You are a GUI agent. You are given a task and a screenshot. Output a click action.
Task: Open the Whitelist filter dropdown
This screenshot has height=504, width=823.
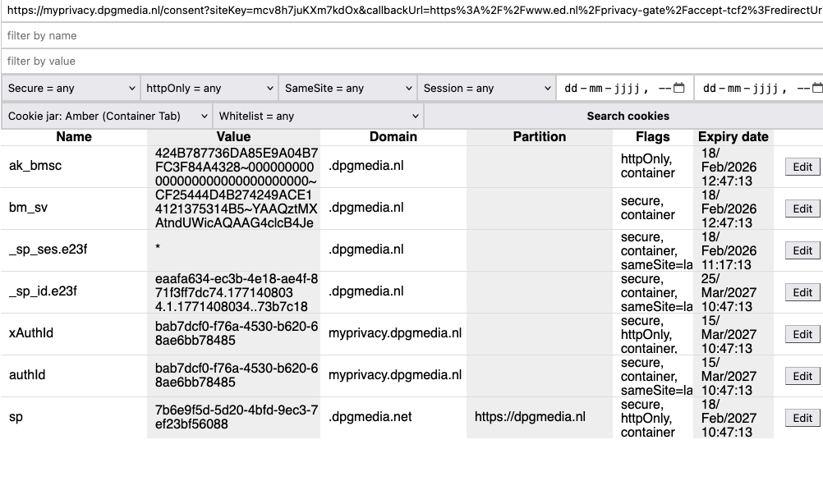tap(318, 117)
